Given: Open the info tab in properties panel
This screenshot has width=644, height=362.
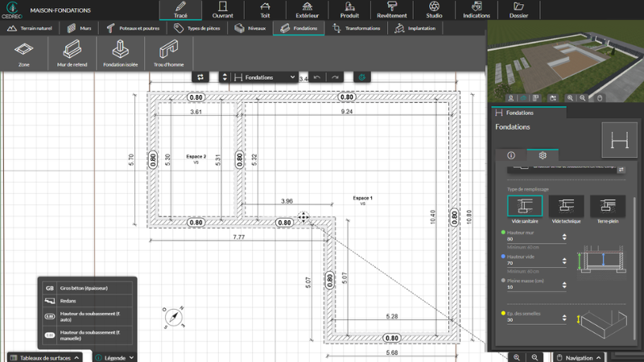Looking at the screenshot, I should pos(511,155).
